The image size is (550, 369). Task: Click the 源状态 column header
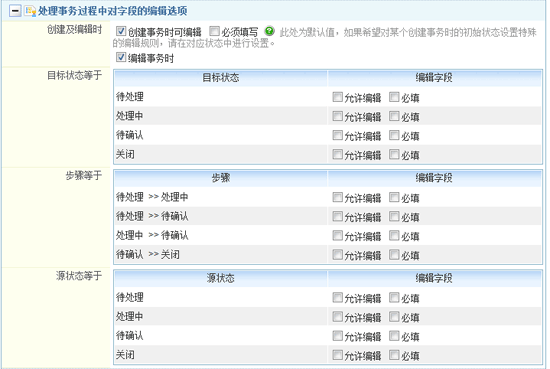tap(221, 279)
